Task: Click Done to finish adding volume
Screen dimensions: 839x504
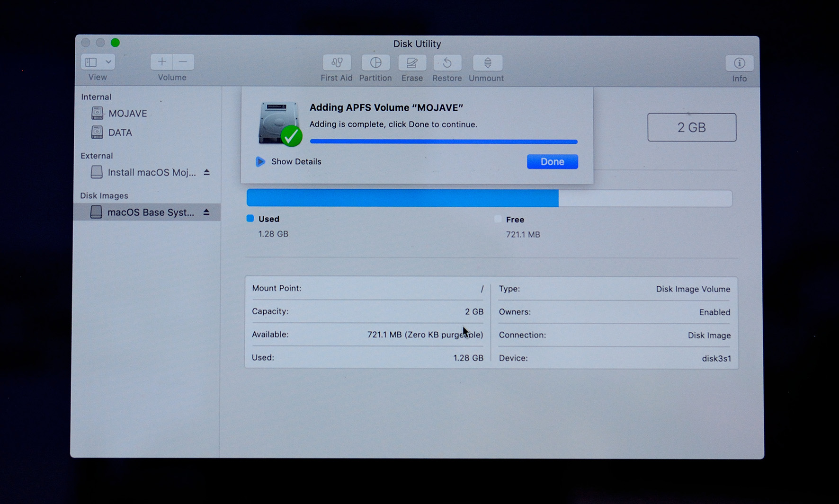Action: [552, 161]
